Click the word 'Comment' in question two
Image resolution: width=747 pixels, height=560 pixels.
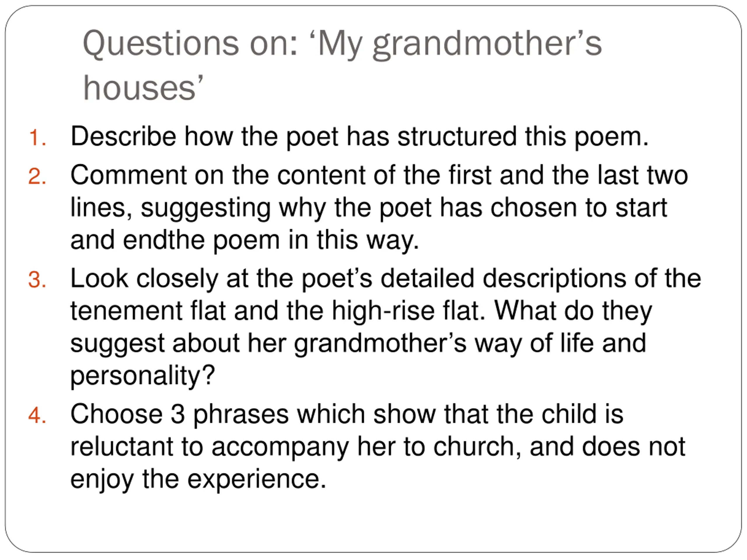(128, 175)
